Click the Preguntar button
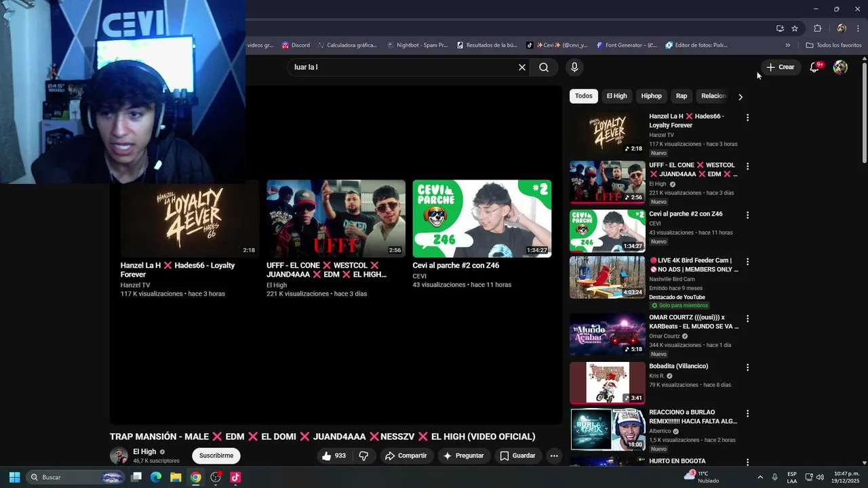This screenshot has width=868, height=488. click(x=463, y=455)
